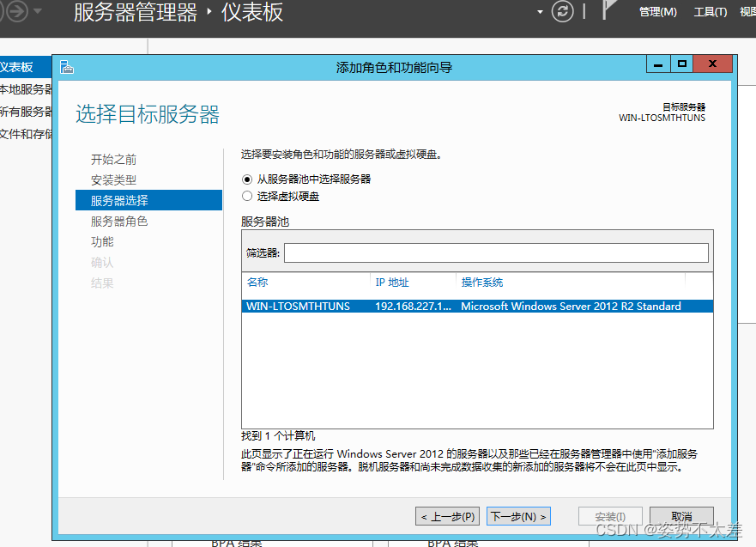Select the 服务器选择 wizard step
Screen dimensions: 756x547
pos(148,200)
